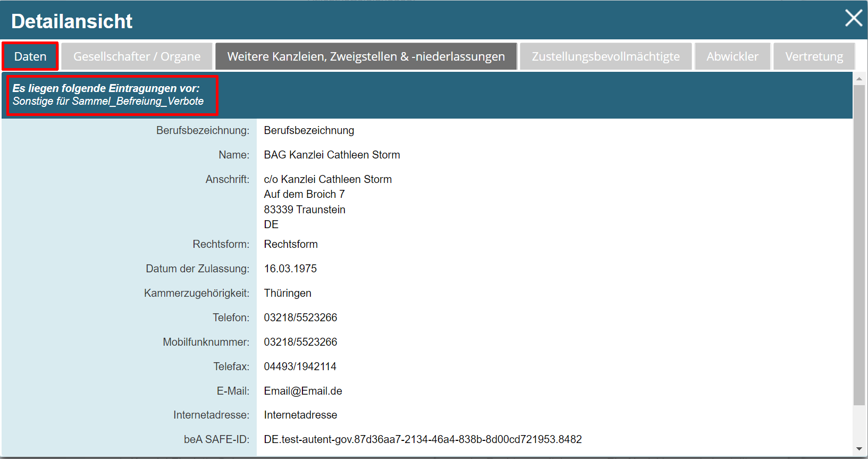Click the scrollbar up arrow
This screenshot has width=868, height=459.
point(859,79)
